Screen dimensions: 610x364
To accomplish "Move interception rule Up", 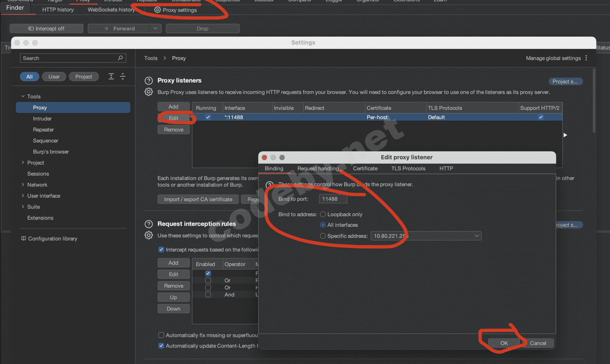I will click(173, 297).
